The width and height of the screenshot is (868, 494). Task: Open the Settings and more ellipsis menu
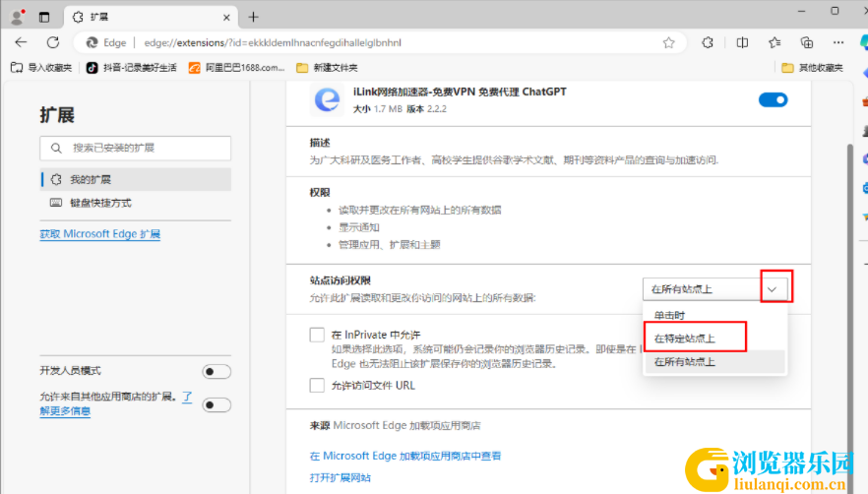[838, 42]
